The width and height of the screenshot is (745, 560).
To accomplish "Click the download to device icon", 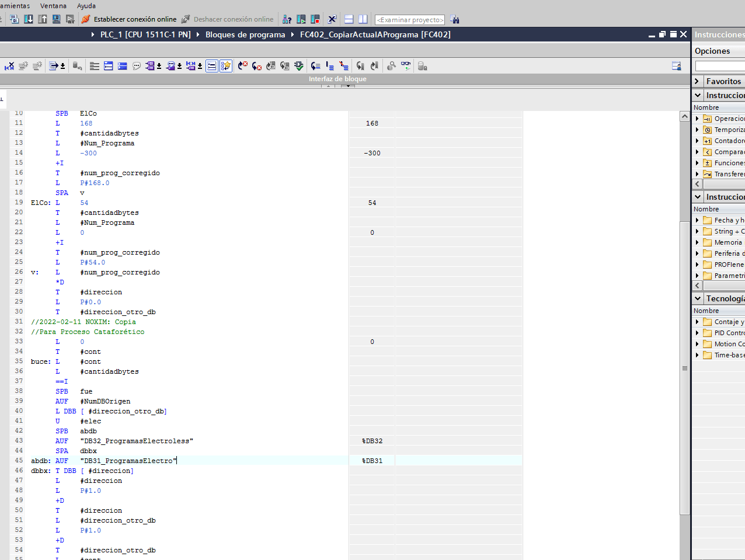I will point(29,19).
